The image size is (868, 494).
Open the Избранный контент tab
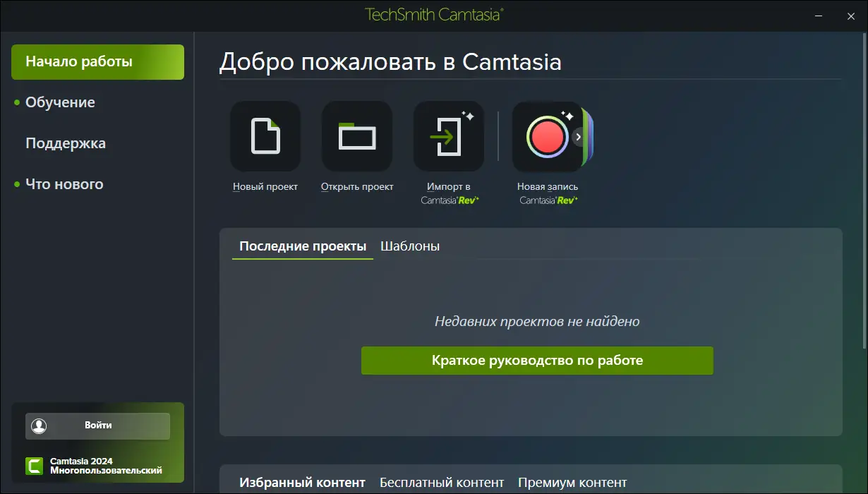tap(303, 482)
